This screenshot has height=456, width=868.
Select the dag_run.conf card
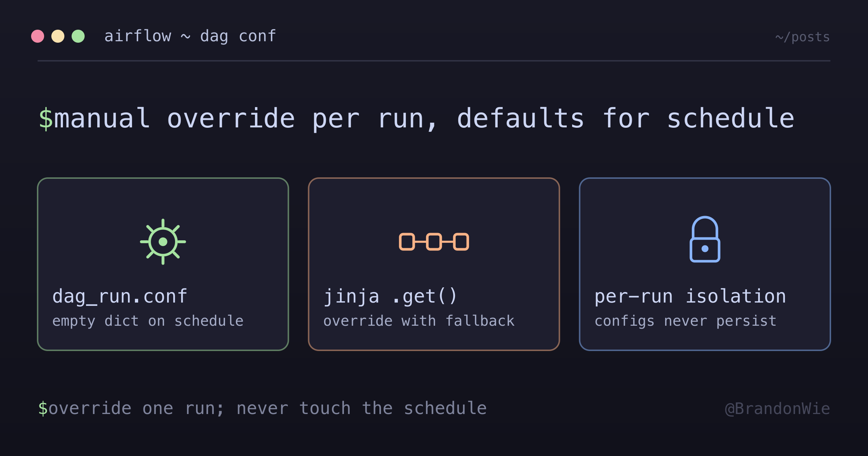click(163, 264)
